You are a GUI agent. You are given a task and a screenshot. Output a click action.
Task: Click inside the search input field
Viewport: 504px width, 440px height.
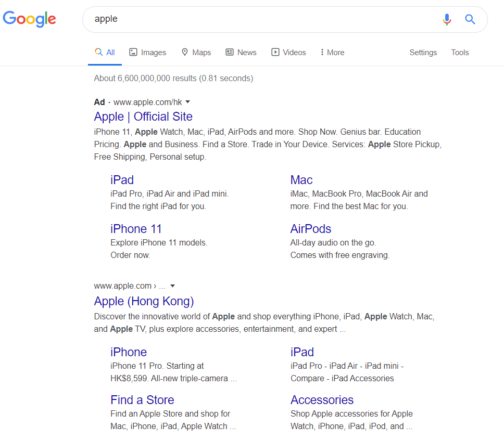263,19
